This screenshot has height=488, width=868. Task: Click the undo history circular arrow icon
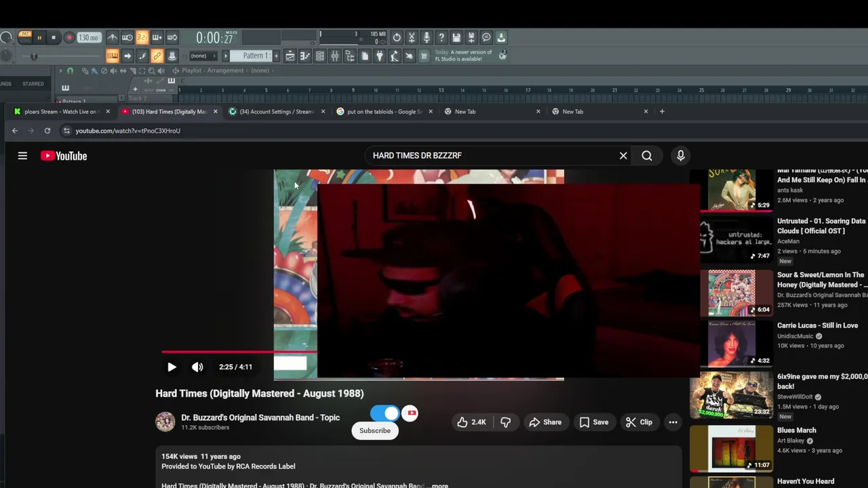397,37
